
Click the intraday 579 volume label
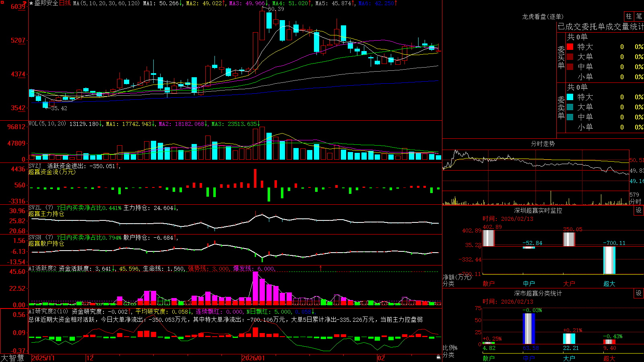(x=634, y=195)
